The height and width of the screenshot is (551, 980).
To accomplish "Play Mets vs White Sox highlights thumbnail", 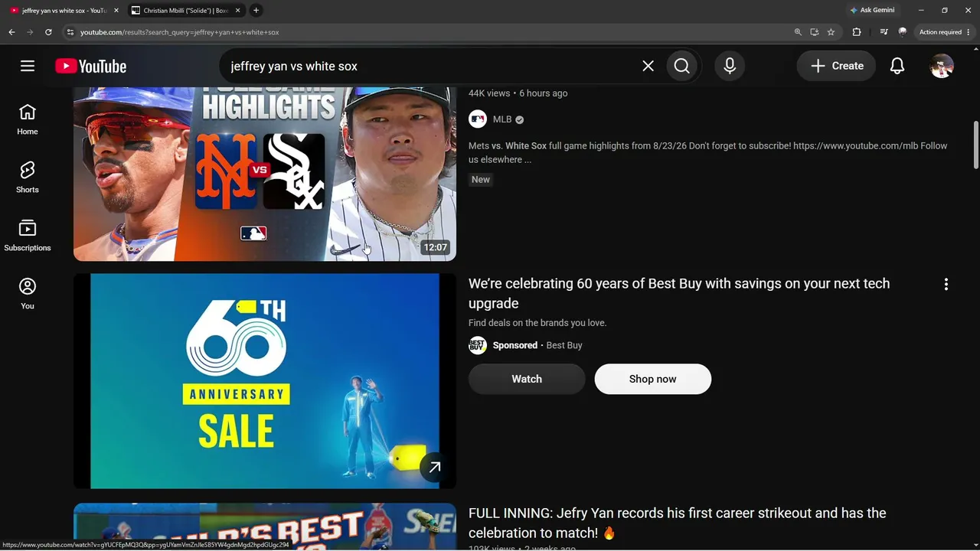I will click(265, 174).
